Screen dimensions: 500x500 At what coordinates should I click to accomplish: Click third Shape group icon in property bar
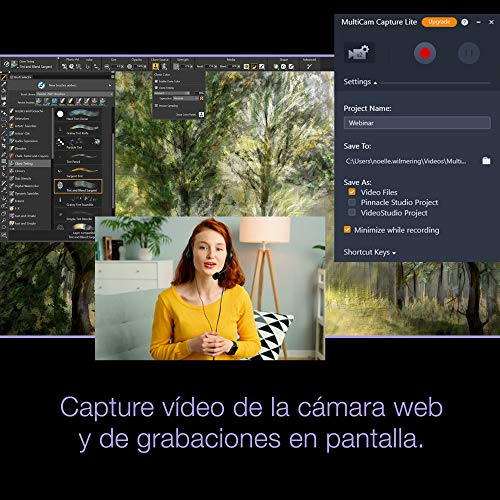(x=291, y=67)
